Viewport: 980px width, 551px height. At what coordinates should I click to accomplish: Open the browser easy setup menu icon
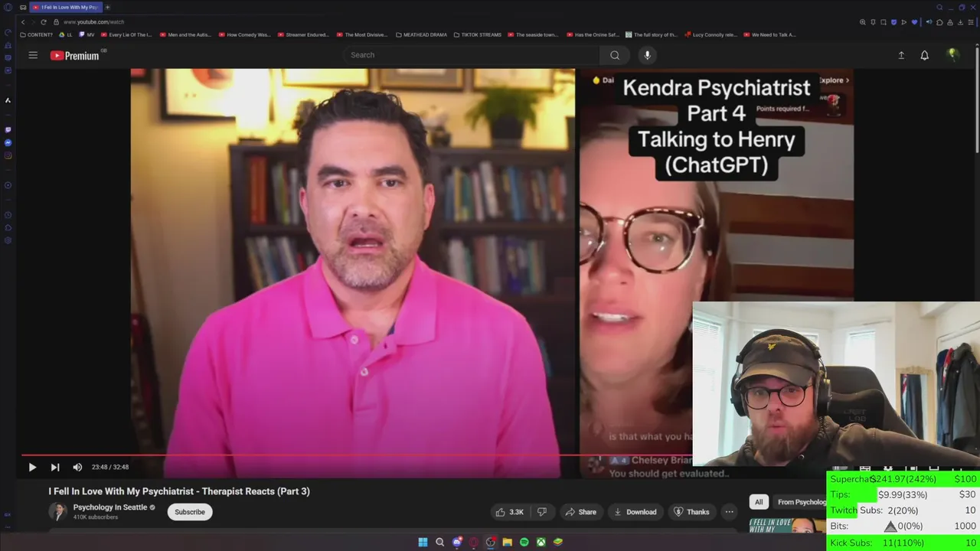(971, 22)
